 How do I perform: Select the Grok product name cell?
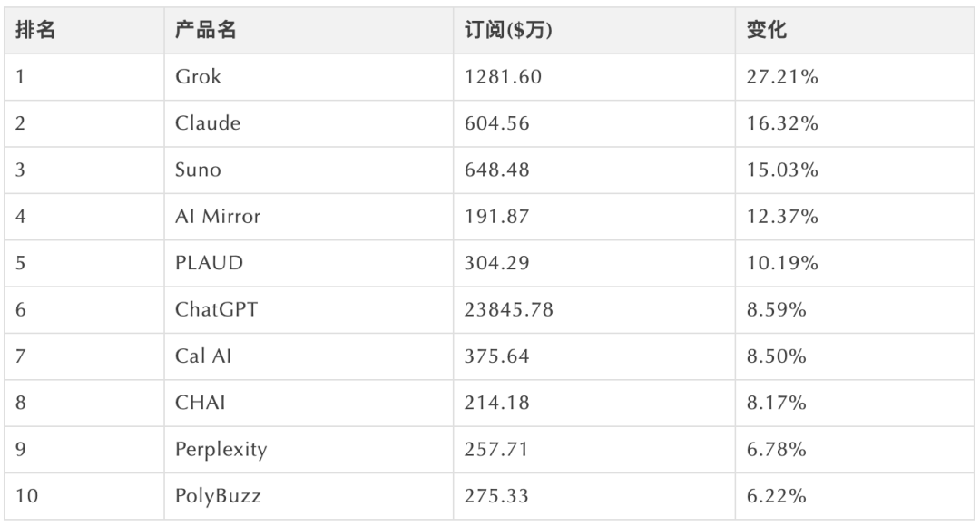point(198,77)
